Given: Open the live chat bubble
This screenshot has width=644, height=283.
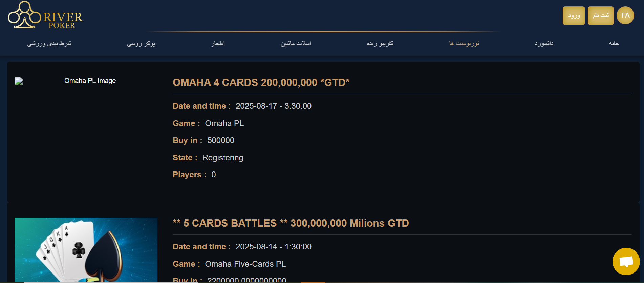Looking at the screenshot, I should click(626, 261).
